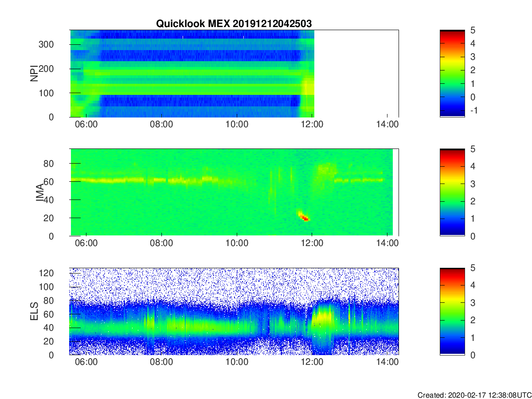The height and width of the screenshot is (399, 532).
Task: Click the '12:00' tick under IMA plot
Action: [312, 243]
